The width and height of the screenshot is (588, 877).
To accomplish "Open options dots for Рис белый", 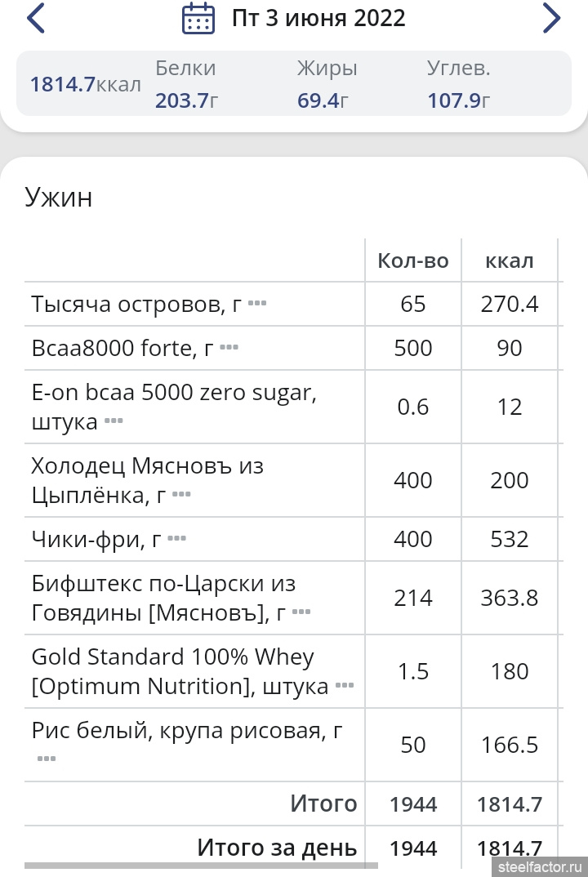I will click(47, 759).
